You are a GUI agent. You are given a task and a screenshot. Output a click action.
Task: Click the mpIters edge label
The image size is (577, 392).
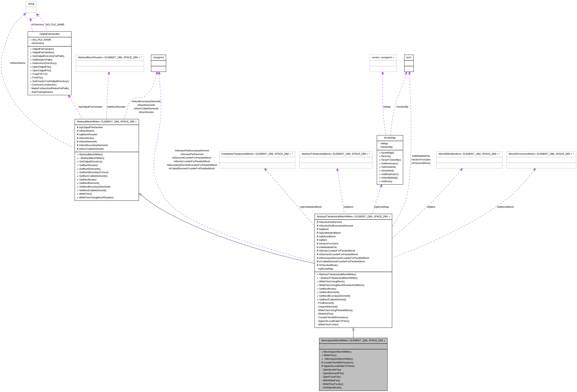pyautogui.click(x=431, y=207)
